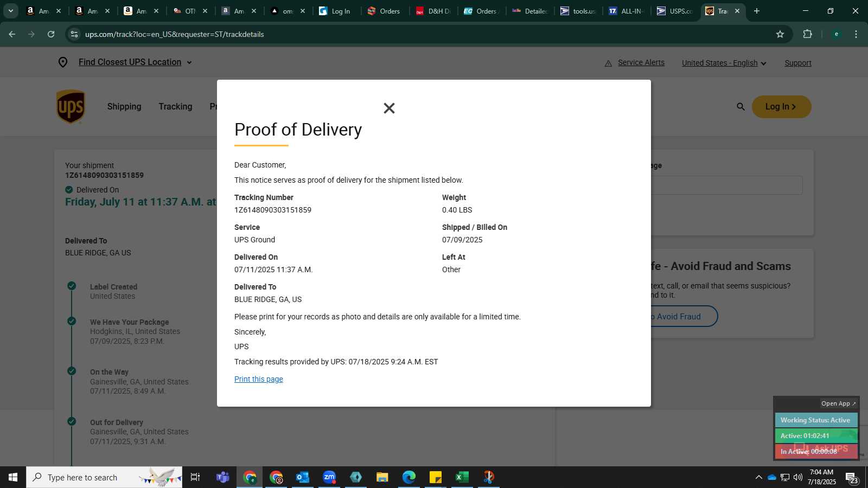
Task: Open the Shipping menu
Action: 124,107
